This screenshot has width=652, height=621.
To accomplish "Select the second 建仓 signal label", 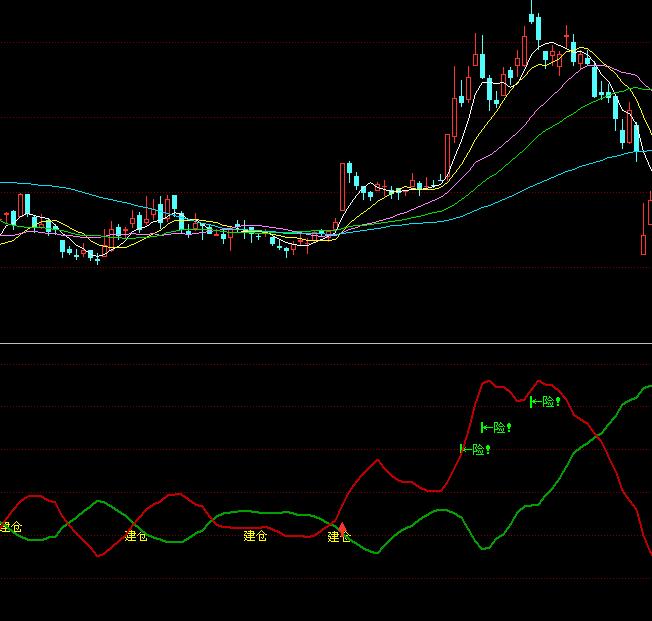I will tap(136, 537).
